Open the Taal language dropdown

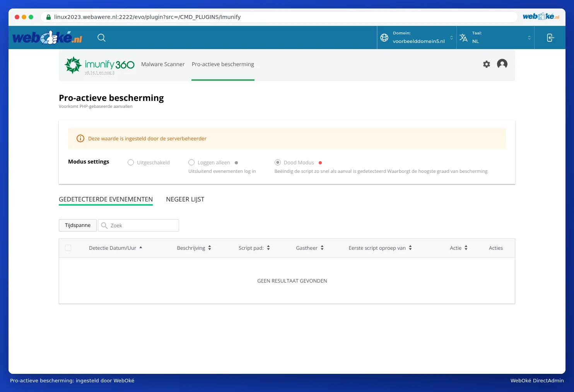(495, 37)
